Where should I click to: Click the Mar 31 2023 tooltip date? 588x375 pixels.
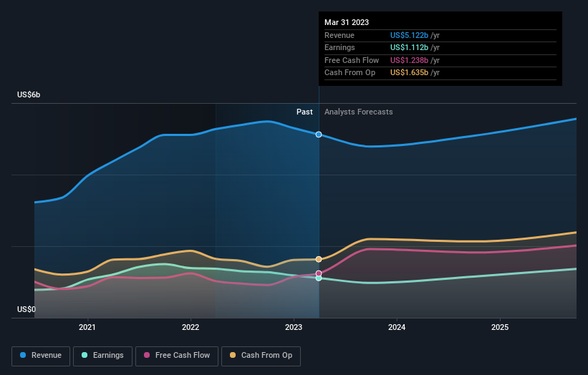(347, 22)
